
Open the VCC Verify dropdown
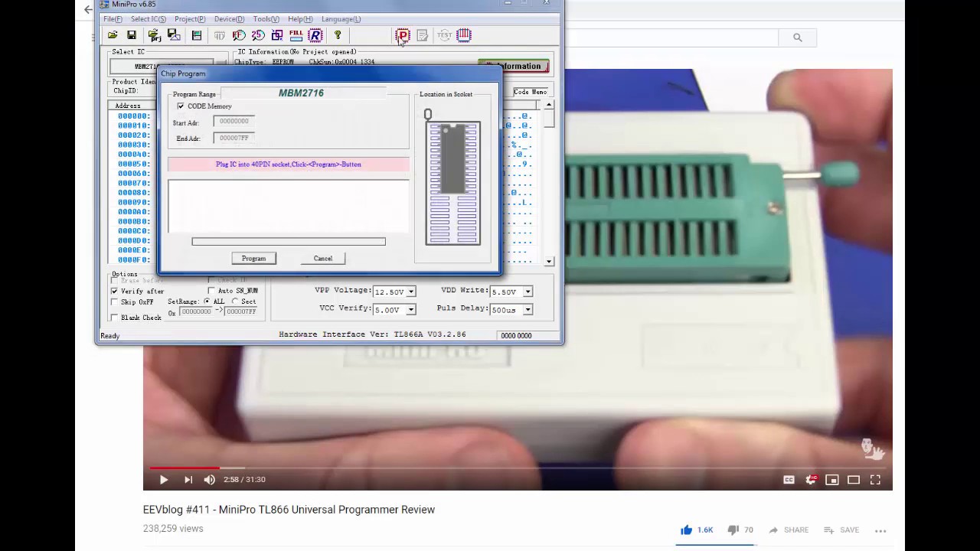[x=411, y=309]
